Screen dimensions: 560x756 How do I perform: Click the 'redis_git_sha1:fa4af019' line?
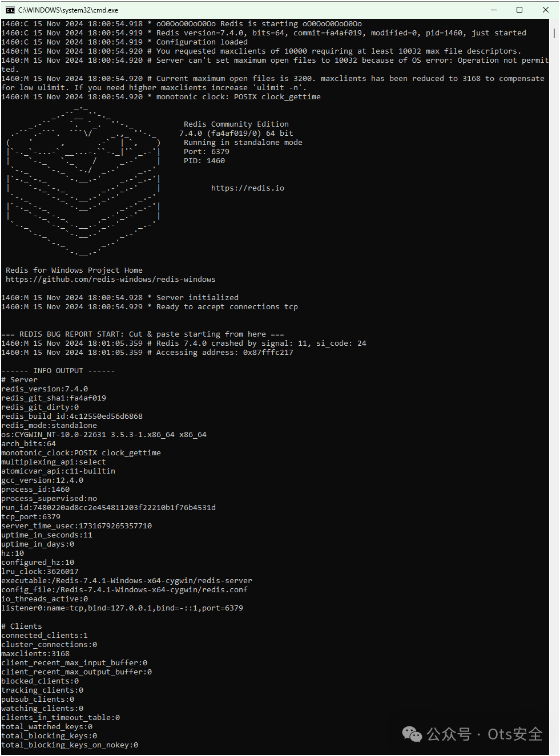coord(54,398)
